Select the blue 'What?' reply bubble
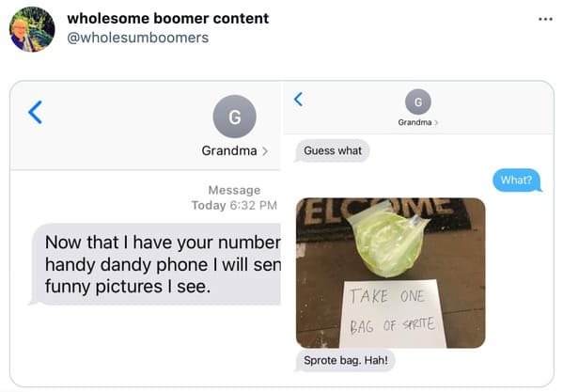563x392 pixels. click(516, 180)
